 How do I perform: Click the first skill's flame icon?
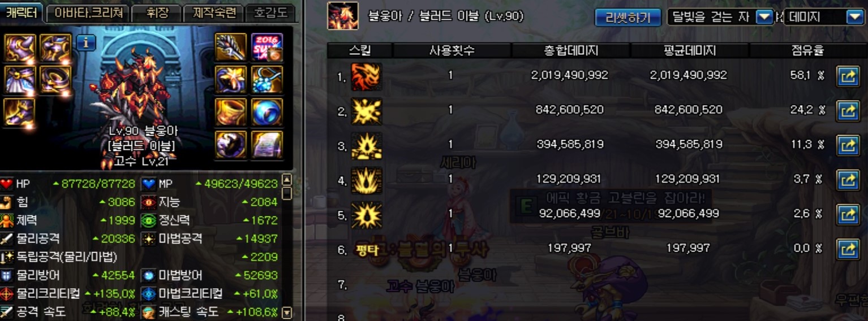[x=366, y=76]
